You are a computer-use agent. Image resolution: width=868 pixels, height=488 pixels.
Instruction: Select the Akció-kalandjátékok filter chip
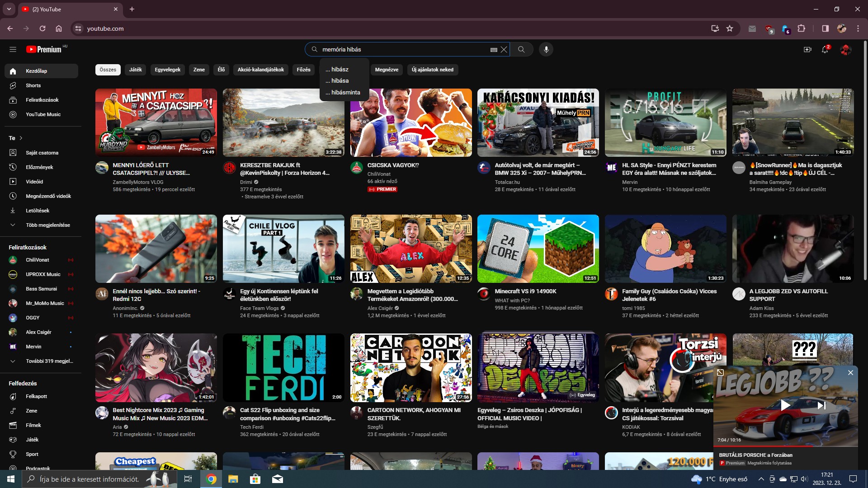click(261, 70)
